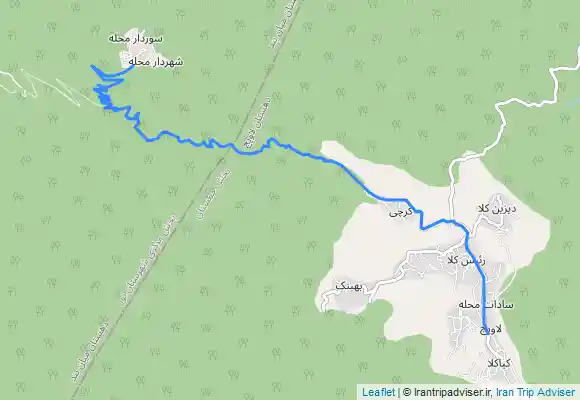
Task: Click the سوردار محله village label
Action: pyautogui.click(x=136, y=38)
